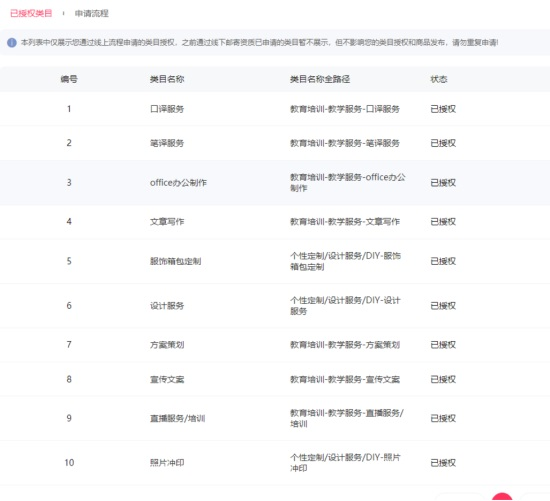Select the 口译服务 category name

[167, 109]
